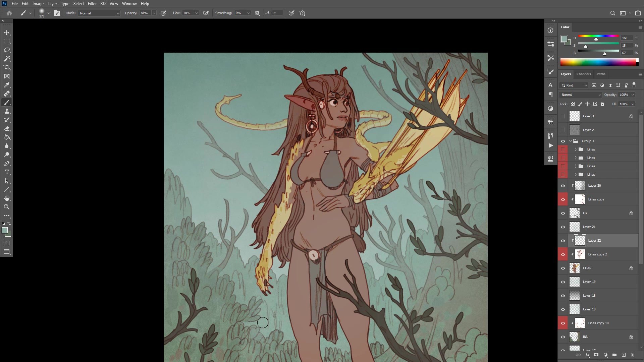Viewport: 644px width, 362px height.
Task: Click the Delete layer trash icon
Action: point(632,355)
